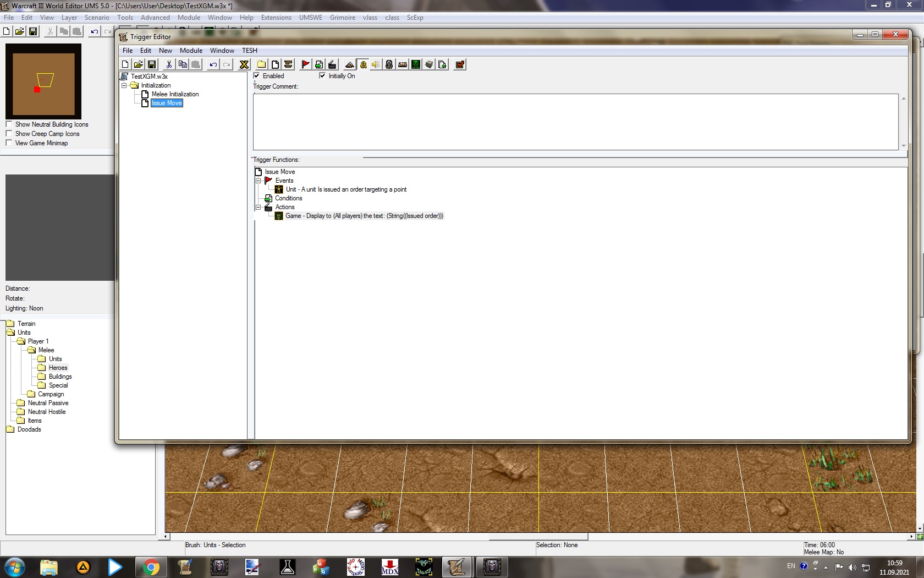924x578 pixels.
Task: Select the Heroes folder under Melee
Action: [x=58, y=368]
